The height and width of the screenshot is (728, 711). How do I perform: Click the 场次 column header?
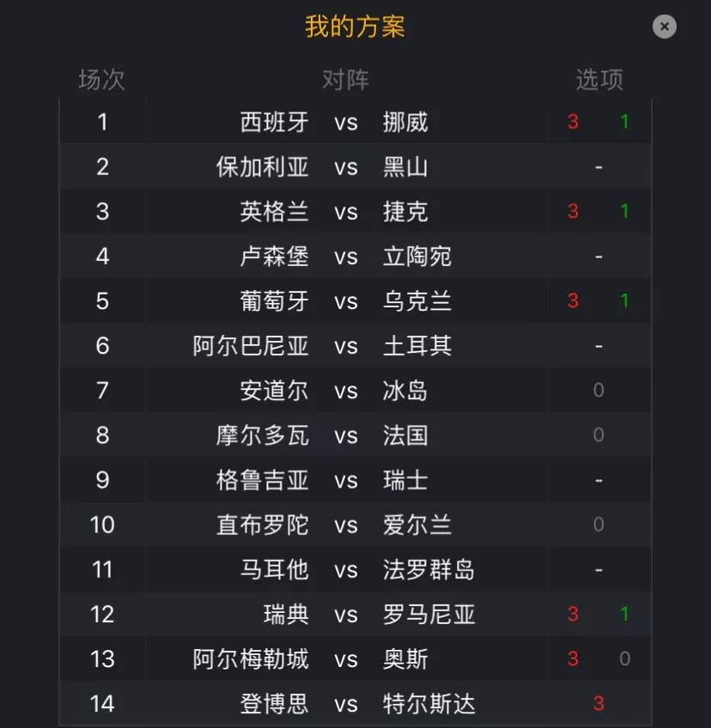[101, 80]
